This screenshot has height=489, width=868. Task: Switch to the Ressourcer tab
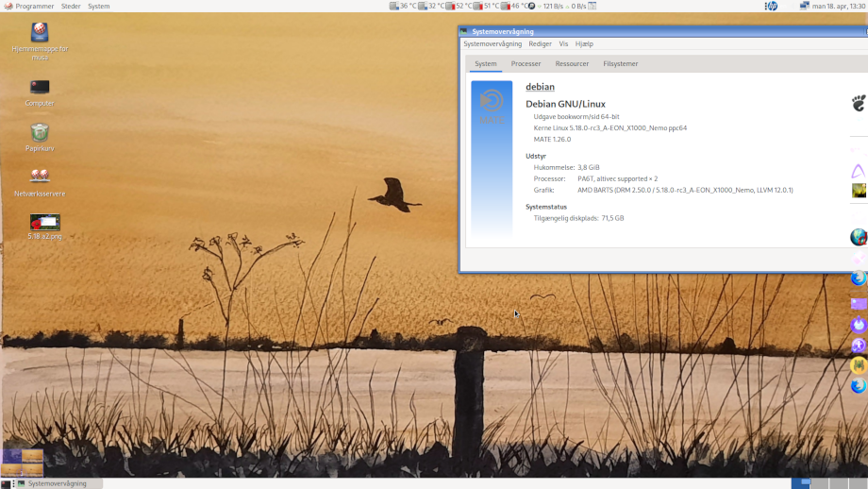572,64
